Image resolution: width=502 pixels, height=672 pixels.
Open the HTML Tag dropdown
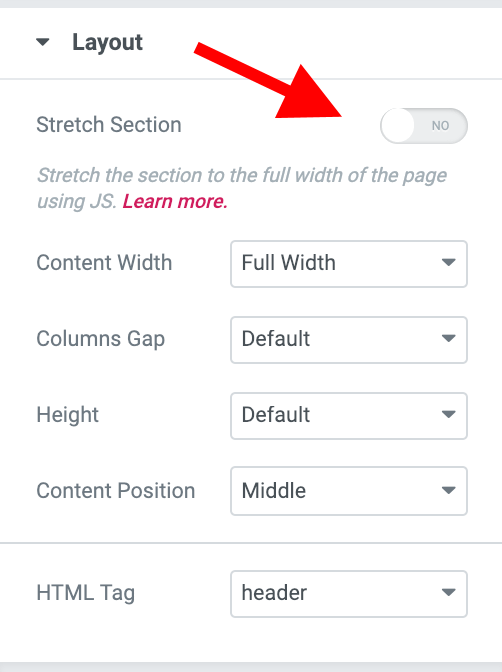pyautogui.click(x=349, y=594)
